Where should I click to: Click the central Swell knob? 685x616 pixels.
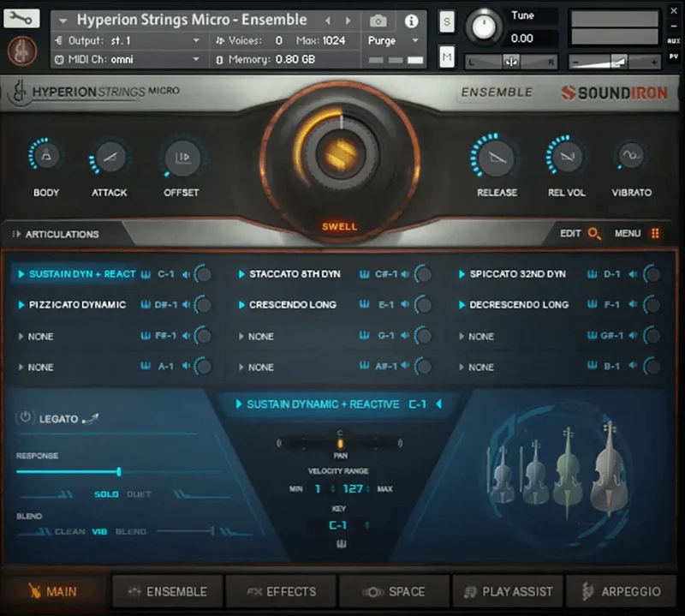(341, 154)
